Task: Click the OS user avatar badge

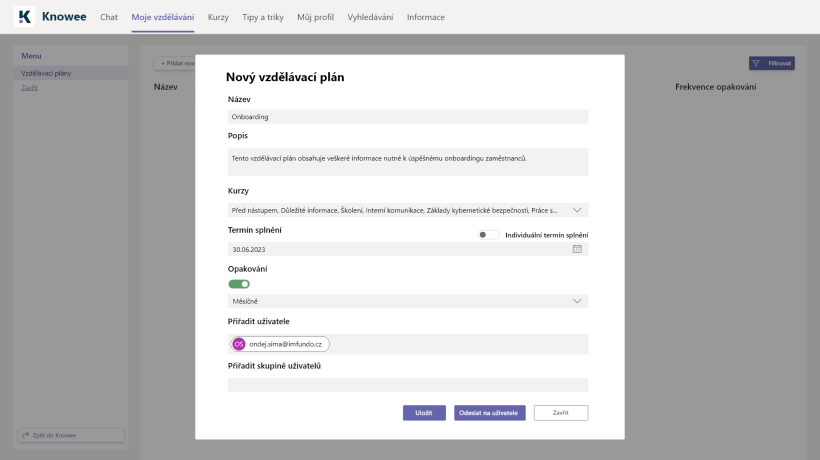Action: 239,344
